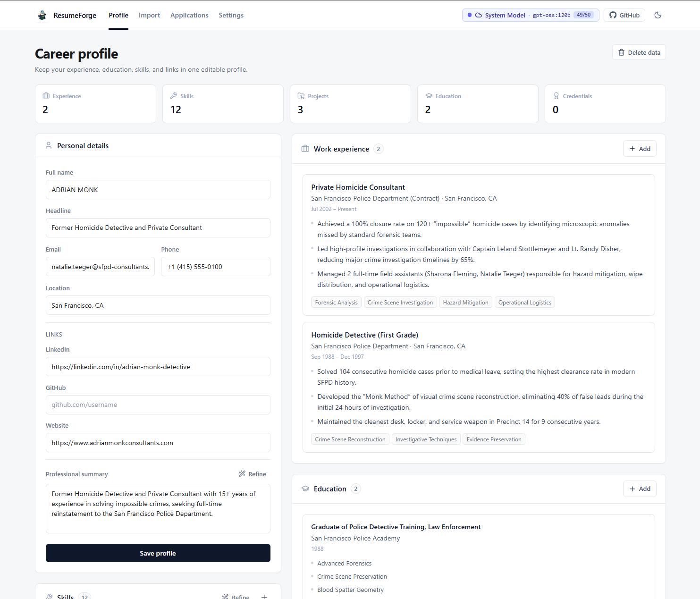Open the Import tab
The width and height of the screenshot is (700, 599).
149,15
